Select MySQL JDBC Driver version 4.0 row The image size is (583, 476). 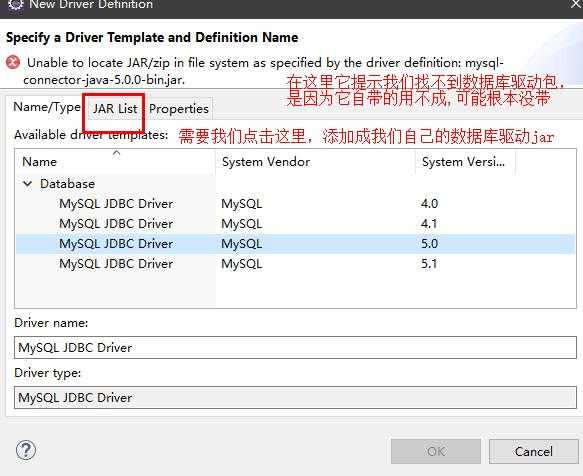point(295,203)
